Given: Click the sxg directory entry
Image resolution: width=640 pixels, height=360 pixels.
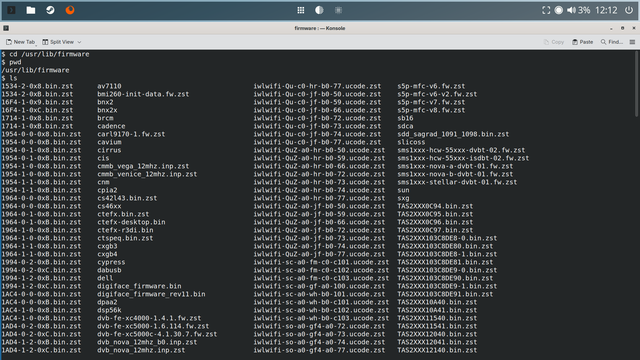Looking at the screenshot, I should tap(403, 198).
